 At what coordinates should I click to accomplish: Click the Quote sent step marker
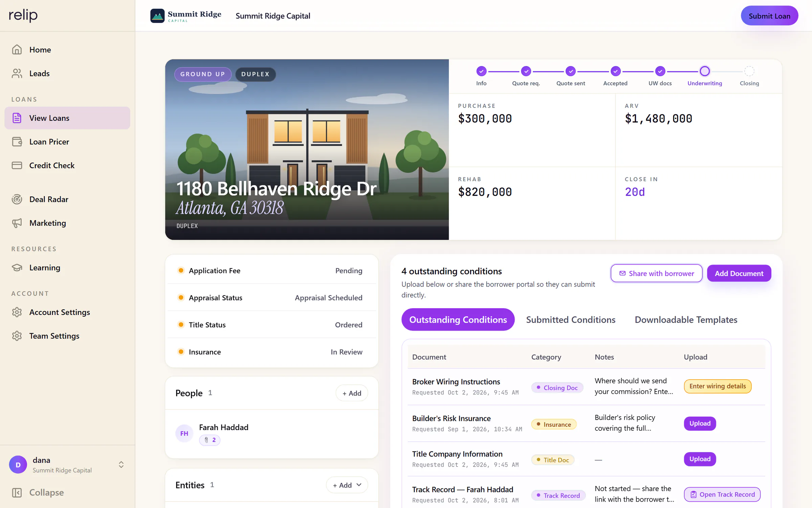[x=570, y=71]
